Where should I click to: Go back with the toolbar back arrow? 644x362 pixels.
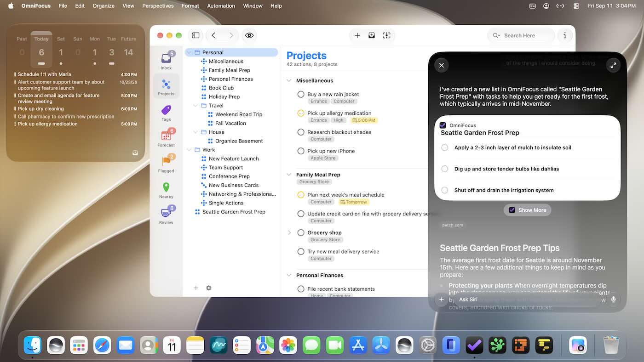click(213, 35)
